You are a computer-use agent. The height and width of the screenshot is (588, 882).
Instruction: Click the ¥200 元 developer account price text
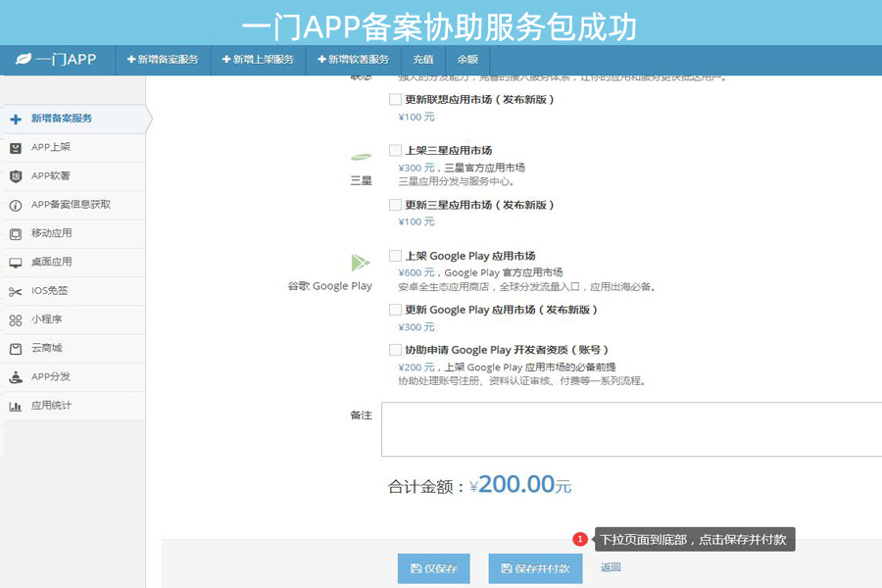(x=416, y=367)
